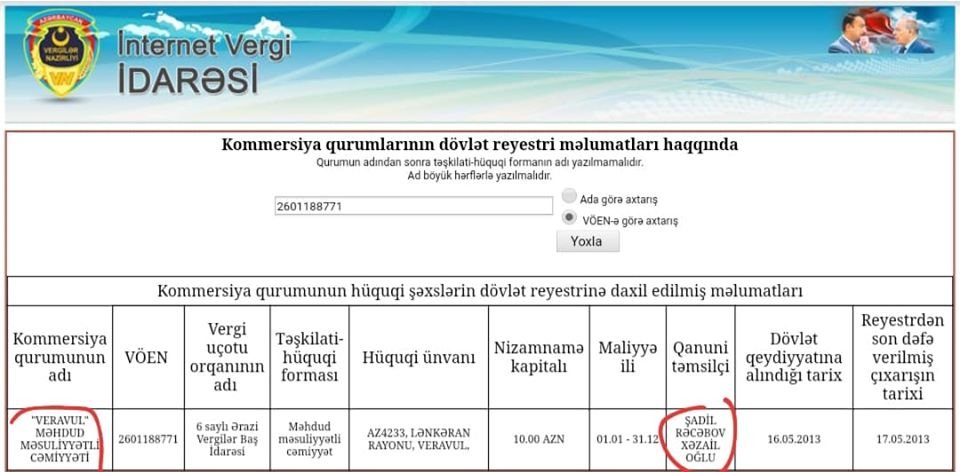Screen dimensions: 960x472
Task: Click the 16.05.2013 registration date cell
Action: pyautogui.click(x=793, y=439)
